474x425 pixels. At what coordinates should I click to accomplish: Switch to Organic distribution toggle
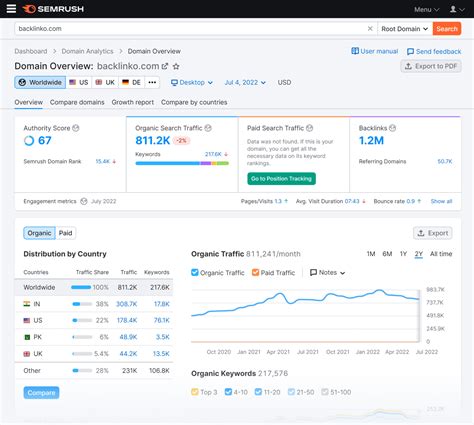39,233
